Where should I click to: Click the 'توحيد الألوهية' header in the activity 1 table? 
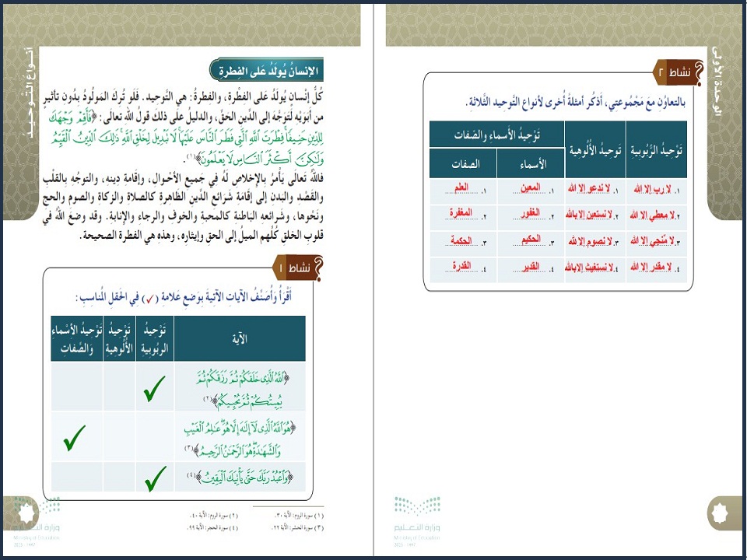click(119, 338)
